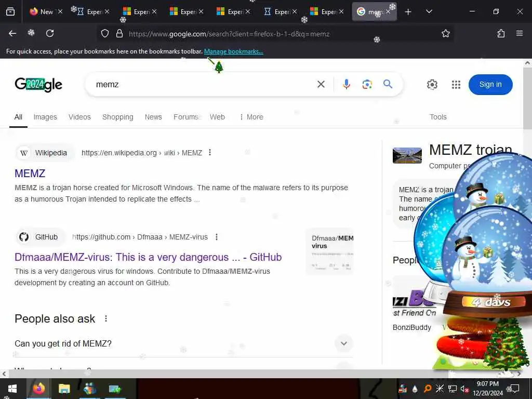The image size is (532, 399).
Task: Click the GitHub site name chip
Action: point(40,237)
